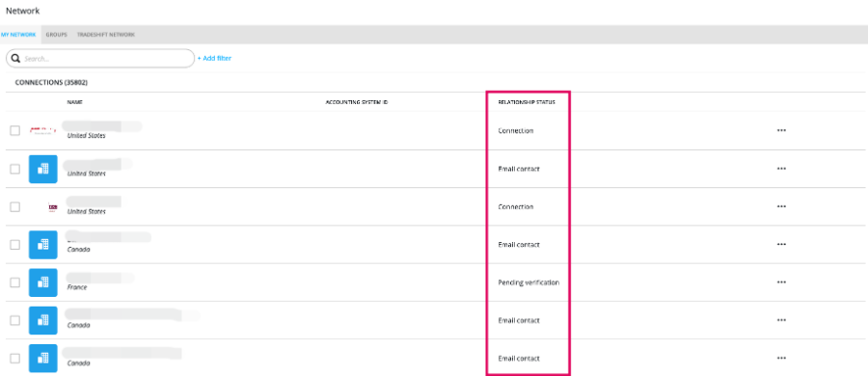Open three-dot menu of the red-logo Connection row
The width and height of the screenshot is (868, 376).
(x=781, y=131)
